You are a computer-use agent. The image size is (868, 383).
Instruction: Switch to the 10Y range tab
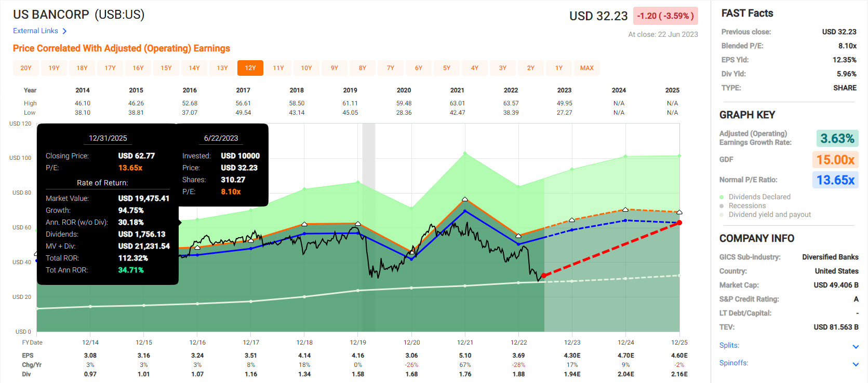click(306, 68)
